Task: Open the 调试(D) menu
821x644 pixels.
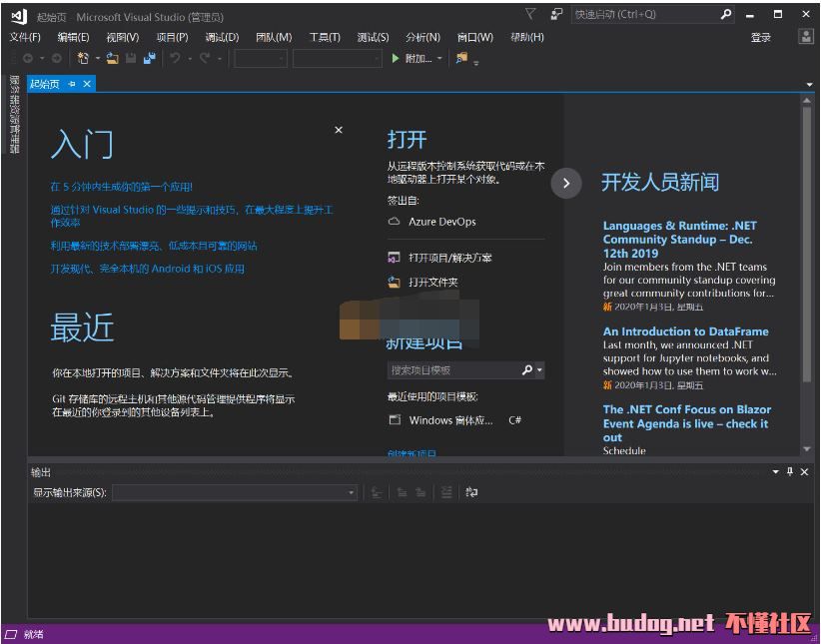Action: tap(222, 37)
